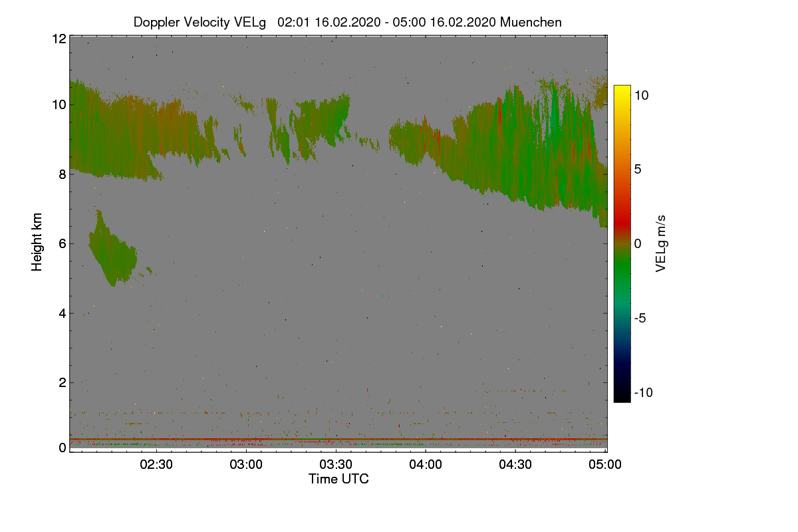Click the red horizontal line near ground level
The width and height of the screenshot is (798, 532).
pos(338,439)
